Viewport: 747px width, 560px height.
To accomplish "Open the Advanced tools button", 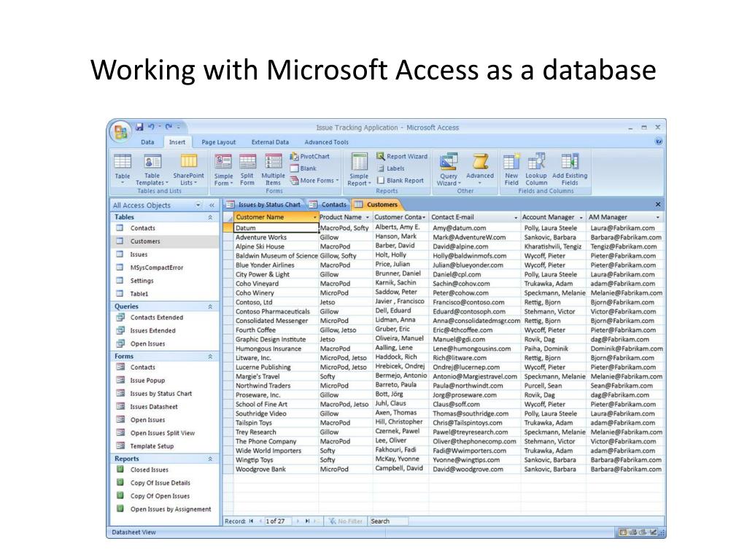I will pyautogui.click(x=480, y=168).
